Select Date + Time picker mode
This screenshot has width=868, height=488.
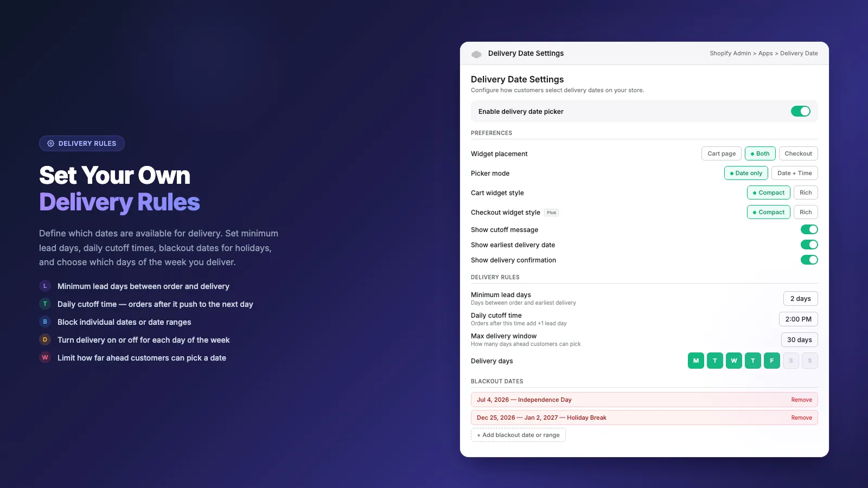tap(795, 173)
